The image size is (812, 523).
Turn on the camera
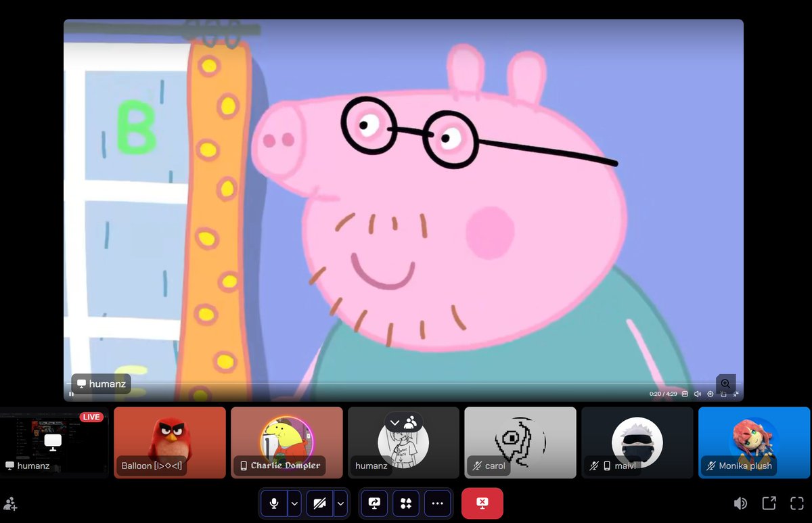(319, 503)
